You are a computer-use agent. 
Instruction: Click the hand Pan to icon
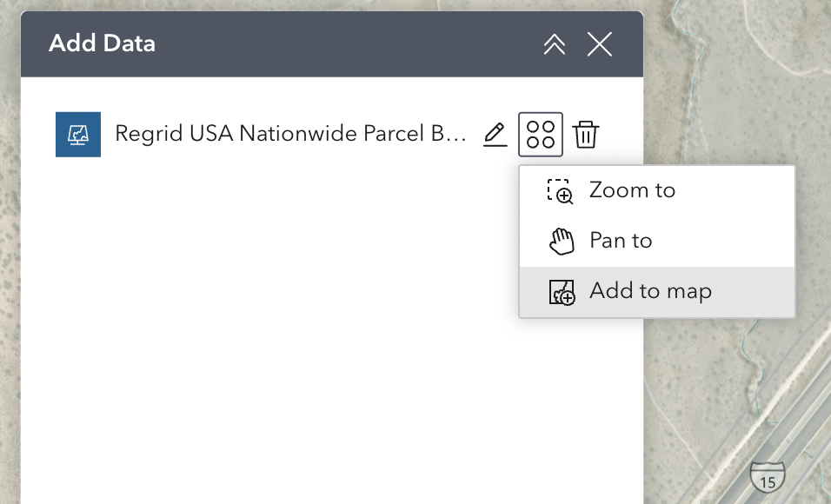coord(562,241)
